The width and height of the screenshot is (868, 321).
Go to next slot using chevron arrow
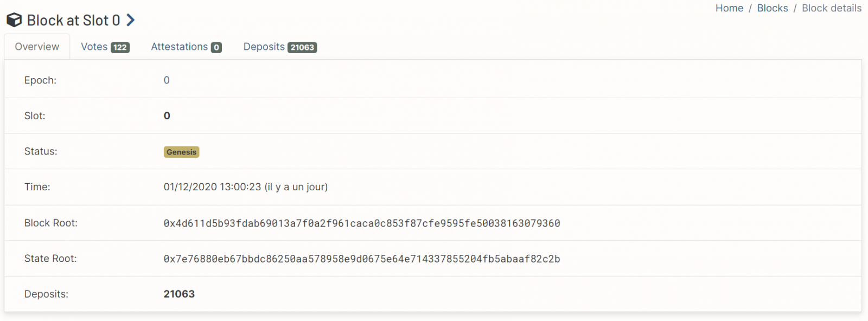(x=131, y=21)
